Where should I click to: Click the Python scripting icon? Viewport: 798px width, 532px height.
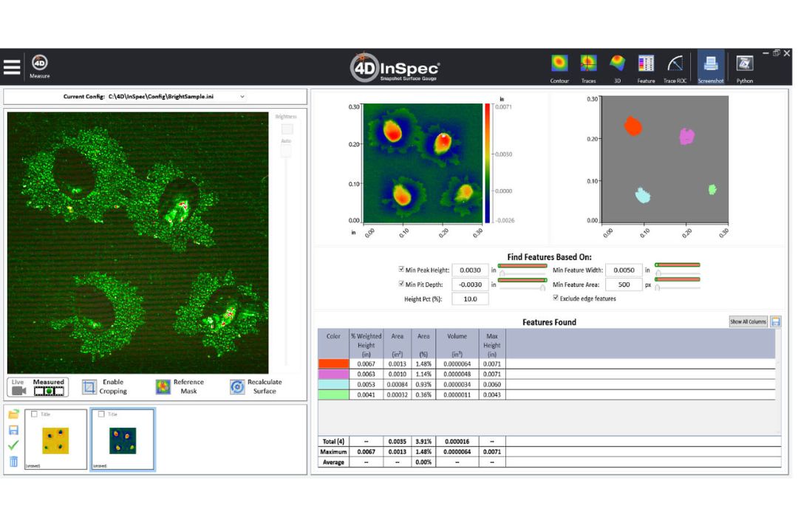[745, 64]
